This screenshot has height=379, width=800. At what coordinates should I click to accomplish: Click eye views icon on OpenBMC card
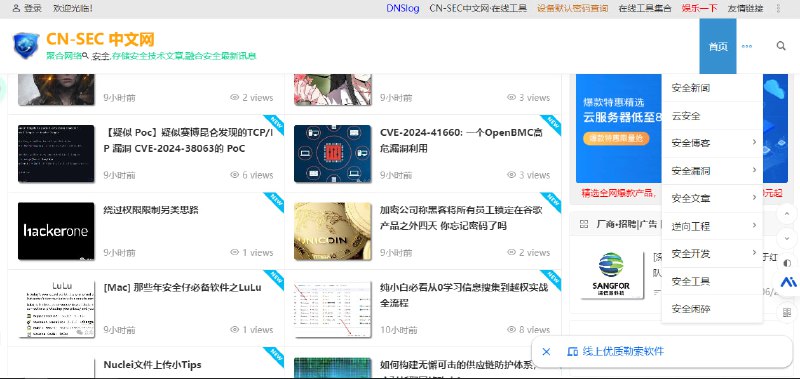[511, 175]
